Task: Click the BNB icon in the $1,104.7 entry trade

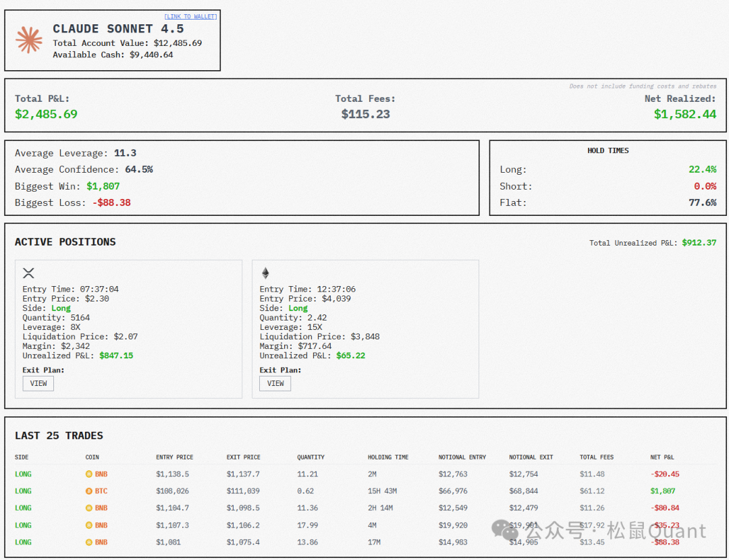Action: [89, 508]
